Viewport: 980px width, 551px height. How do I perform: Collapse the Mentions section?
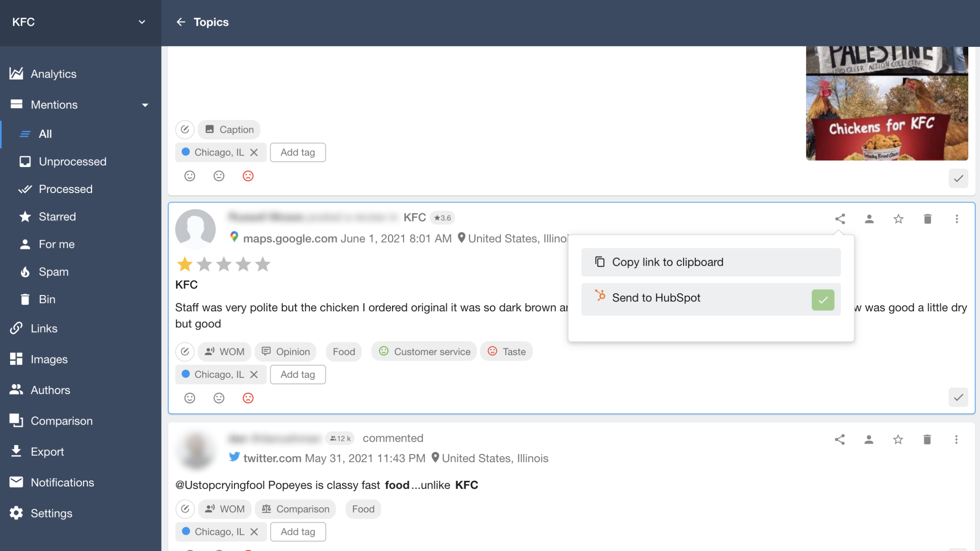[x=145, y=105]
